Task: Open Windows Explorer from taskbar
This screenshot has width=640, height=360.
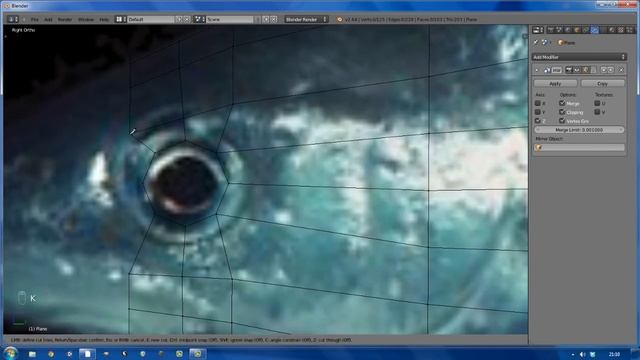Action: point(32,354)
